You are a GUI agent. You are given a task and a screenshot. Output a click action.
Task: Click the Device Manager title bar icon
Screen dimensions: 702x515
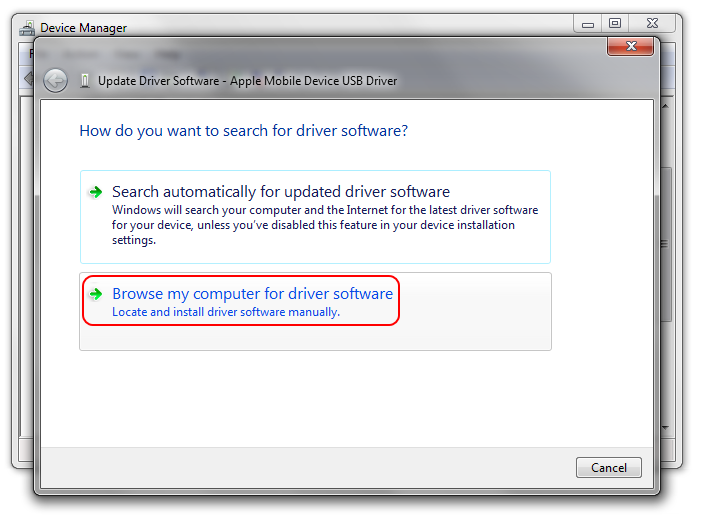coord(28,28)
